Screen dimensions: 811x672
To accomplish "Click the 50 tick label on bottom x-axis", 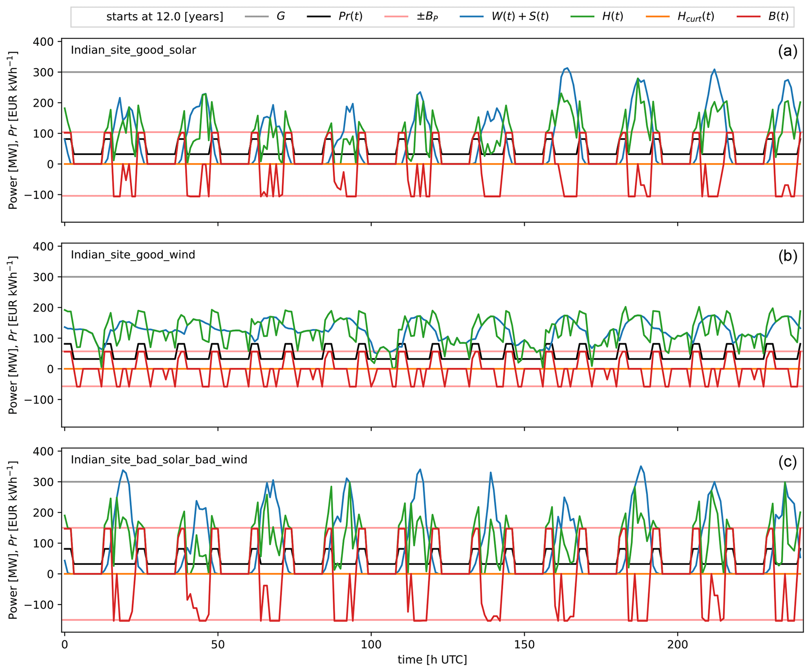I will (218, 644).
